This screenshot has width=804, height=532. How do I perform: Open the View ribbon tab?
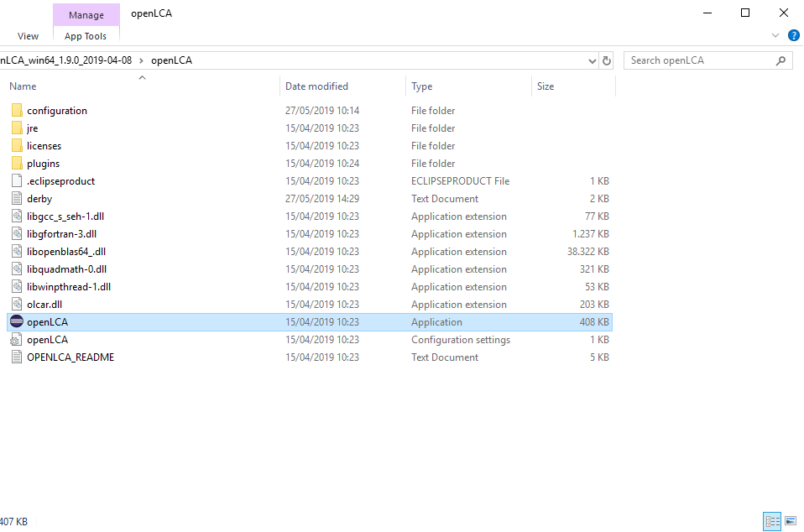pos(28,36)
